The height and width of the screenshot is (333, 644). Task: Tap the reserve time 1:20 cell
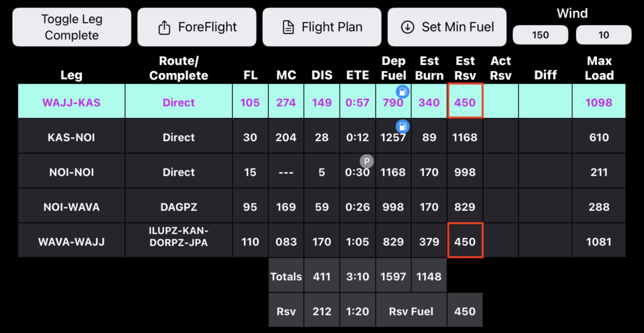coord(358,311)
